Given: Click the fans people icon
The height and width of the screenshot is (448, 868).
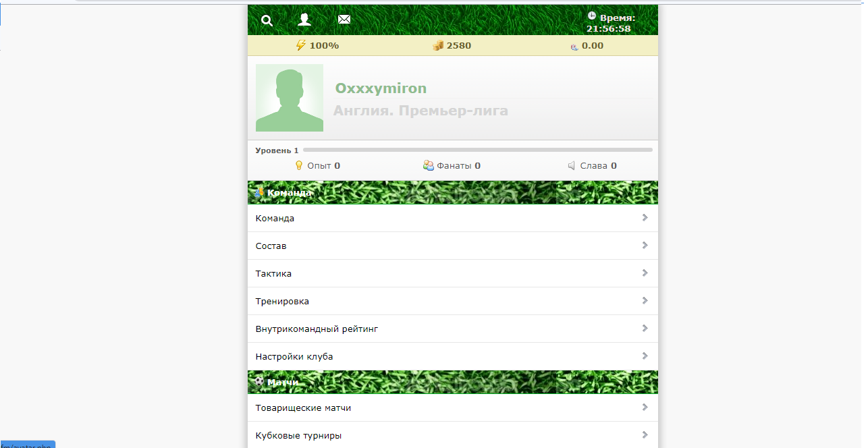Looking at the screenshot, I should [429, 165].
